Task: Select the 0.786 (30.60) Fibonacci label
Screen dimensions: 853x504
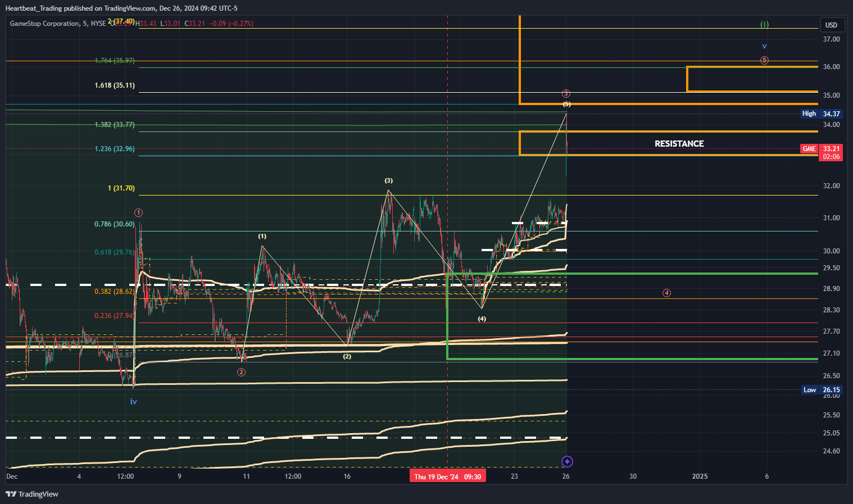Action: pos(115,224)
